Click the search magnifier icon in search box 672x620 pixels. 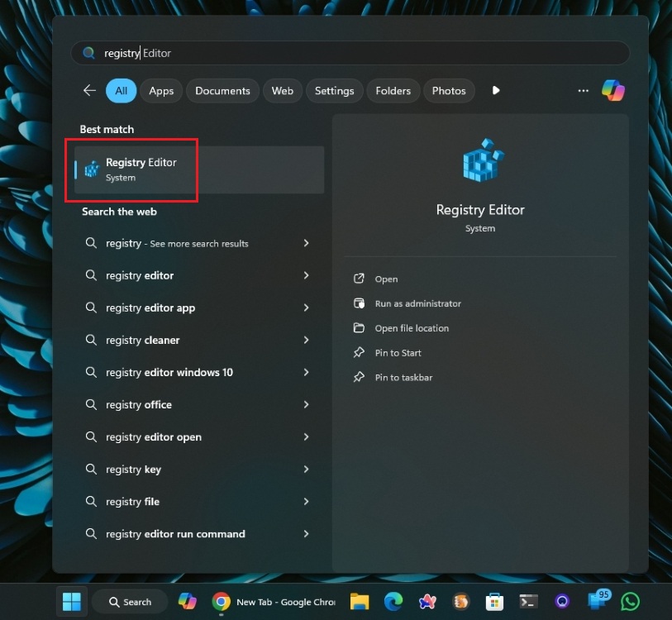pos(88,53)
